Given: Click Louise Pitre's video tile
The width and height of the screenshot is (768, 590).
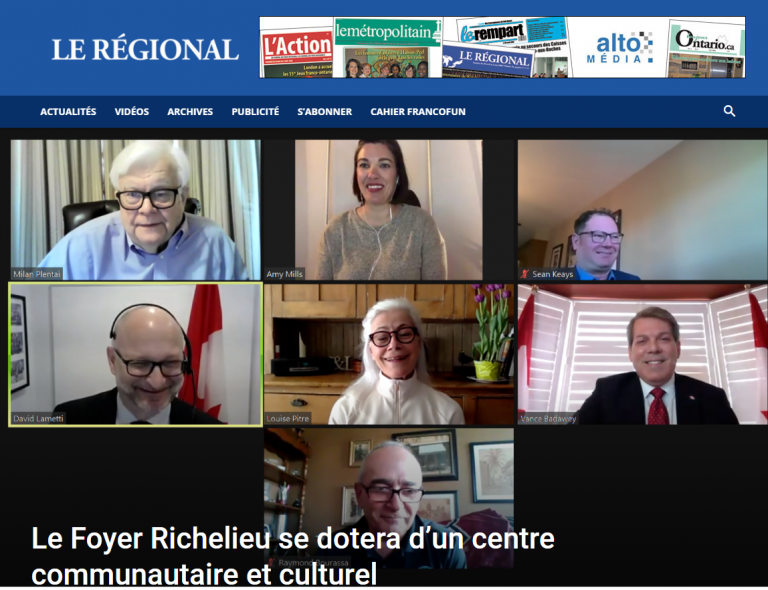Looking at the screenshot, I should tap(389, 354).
